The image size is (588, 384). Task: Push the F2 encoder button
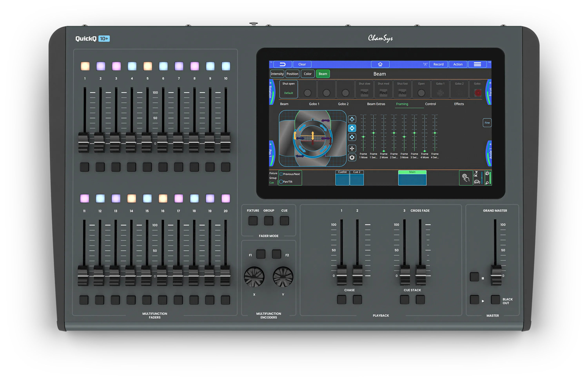point(277,254)
